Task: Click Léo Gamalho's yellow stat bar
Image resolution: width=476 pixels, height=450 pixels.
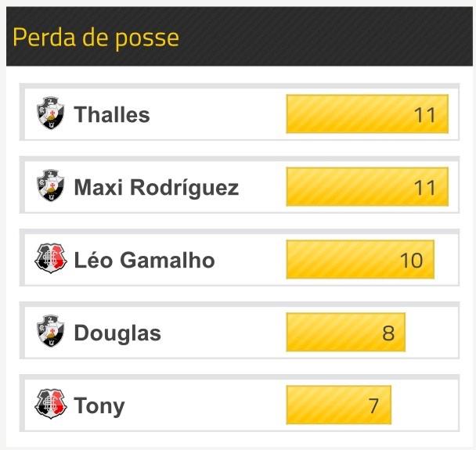Action: click(359, 260)
